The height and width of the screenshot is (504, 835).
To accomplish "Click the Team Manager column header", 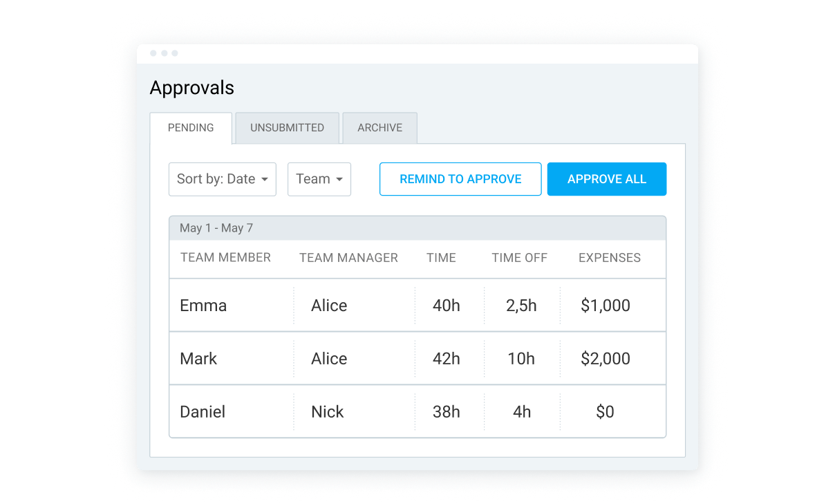I will (x=348, y=258).
